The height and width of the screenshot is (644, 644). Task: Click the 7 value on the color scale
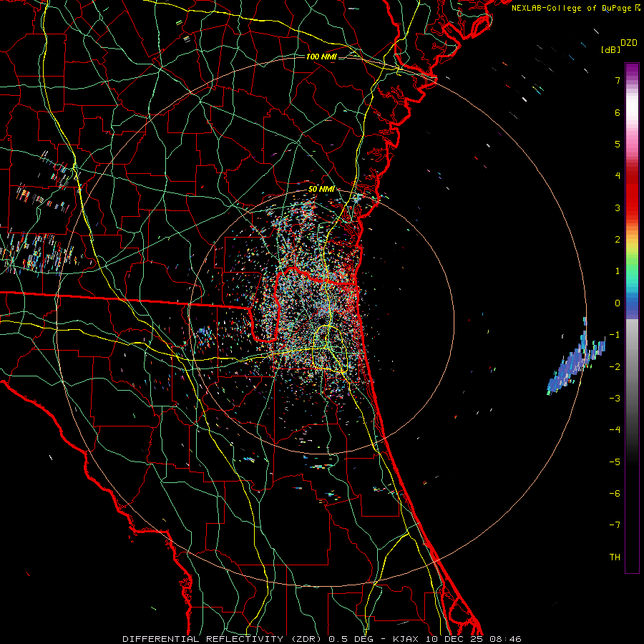(618, 80)
